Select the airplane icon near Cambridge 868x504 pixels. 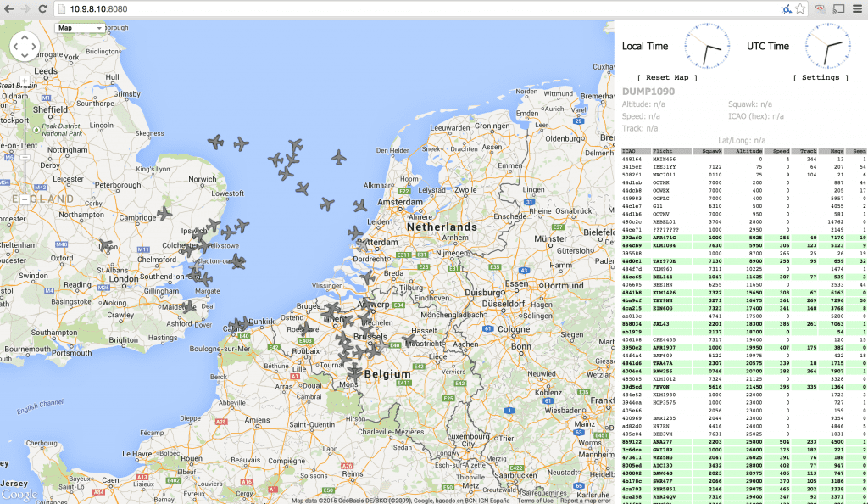coord(164,213)
